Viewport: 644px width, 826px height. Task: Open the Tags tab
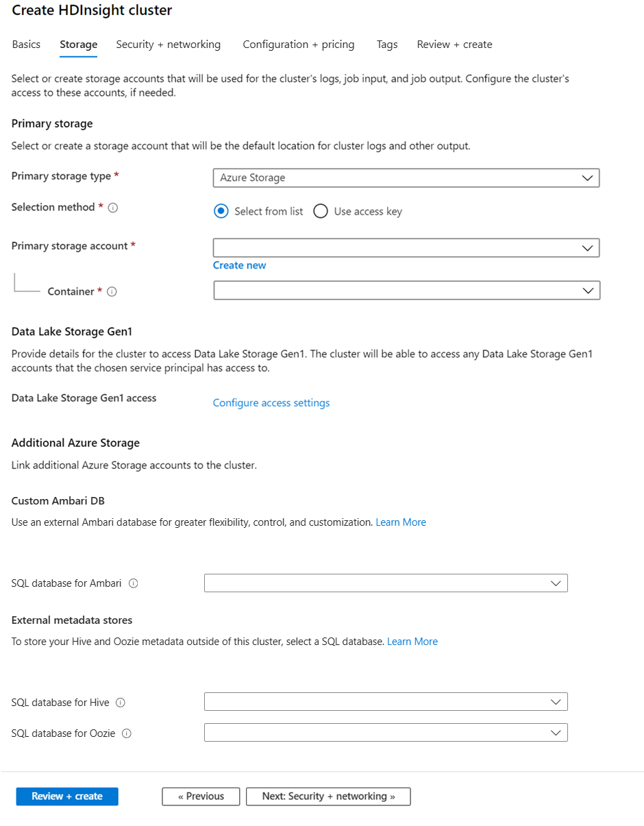386,44
